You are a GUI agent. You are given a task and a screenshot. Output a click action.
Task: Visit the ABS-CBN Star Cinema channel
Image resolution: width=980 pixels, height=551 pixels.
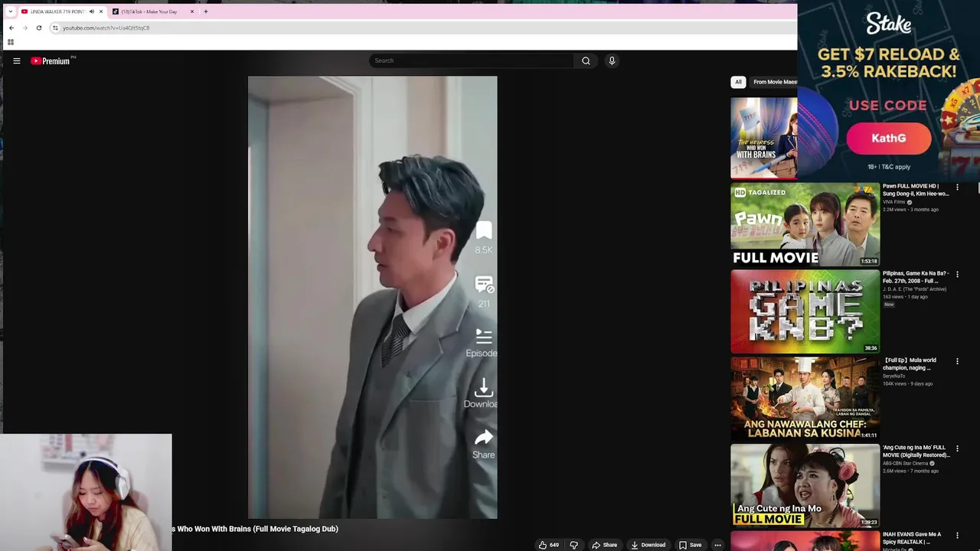coord(905,464)
